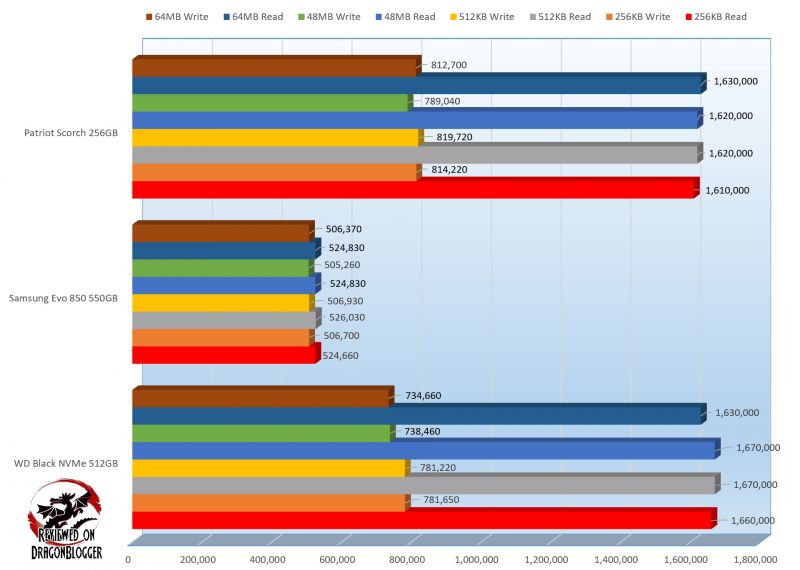This screenshot has width=800, height=570.
Task: Select Samsung Evo's brown 64MB Write bar
Action: [x=221, y=233]
